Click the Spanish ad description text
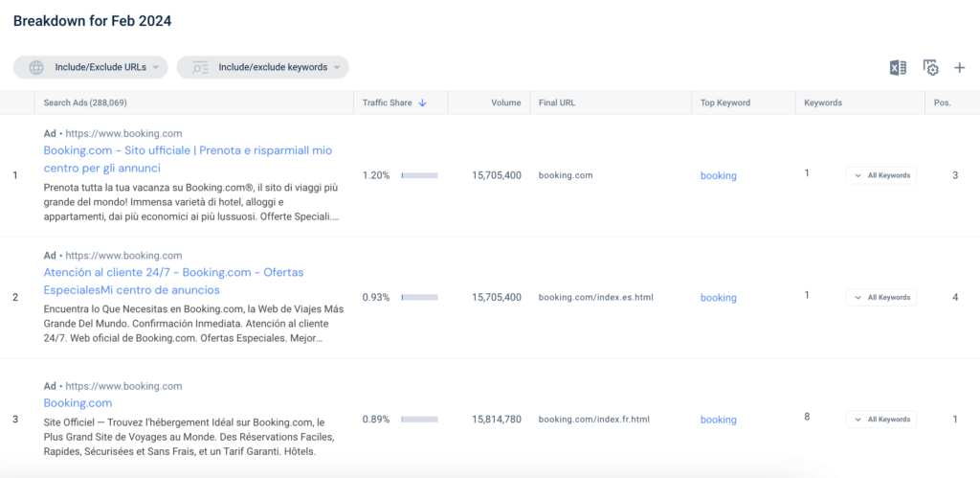The image size is (980, 478). tap(193, 324)
